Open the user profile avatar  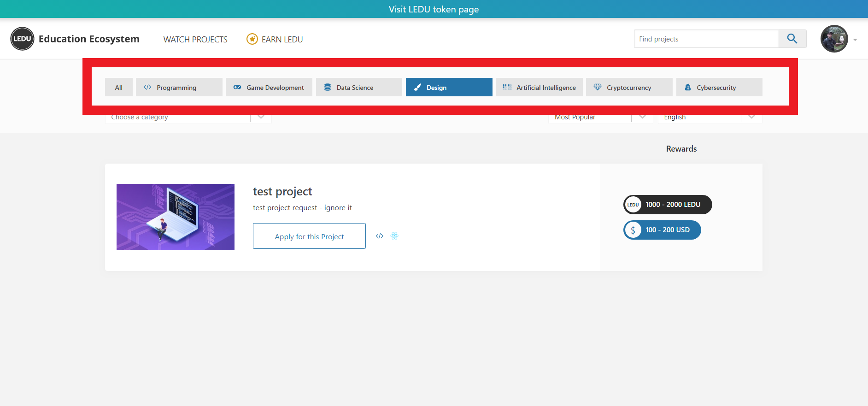coord(834,39)
